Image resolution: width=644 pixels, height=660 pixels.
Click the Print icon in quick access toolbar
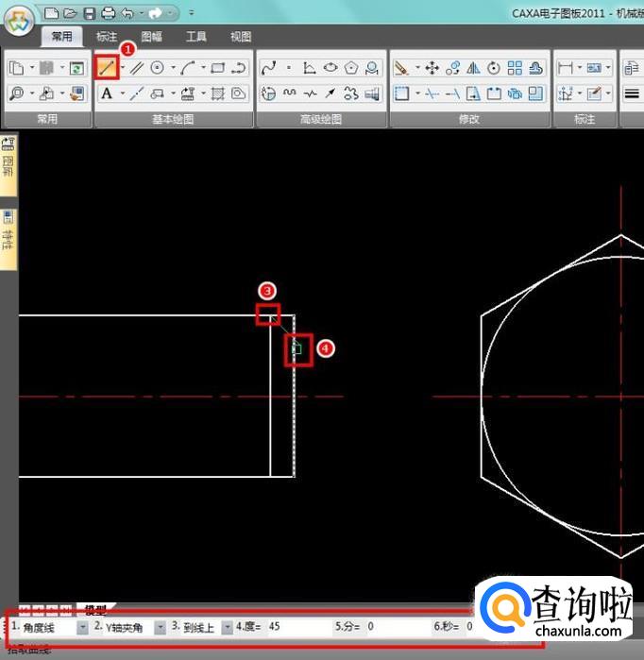(108, 13)
